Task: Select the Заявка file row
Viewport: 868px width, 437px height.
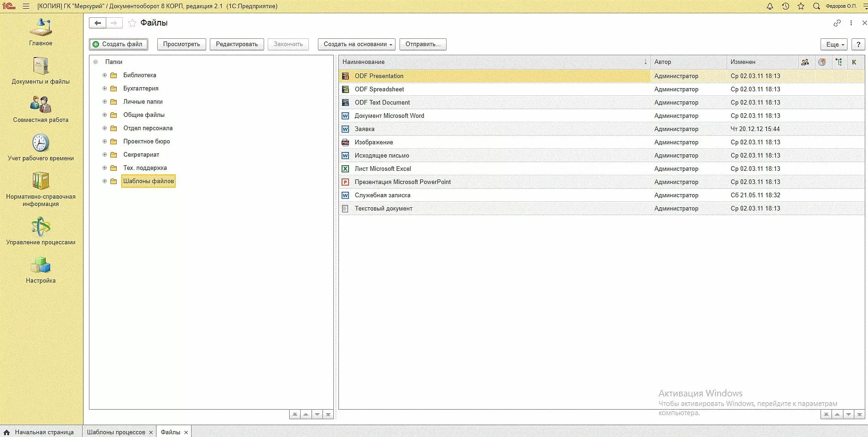Action: click(602, 129)
